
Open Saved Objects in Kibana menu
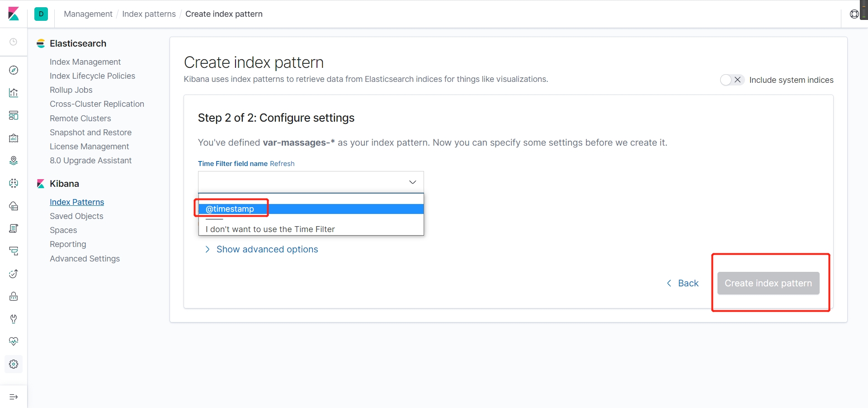[76, 216]
